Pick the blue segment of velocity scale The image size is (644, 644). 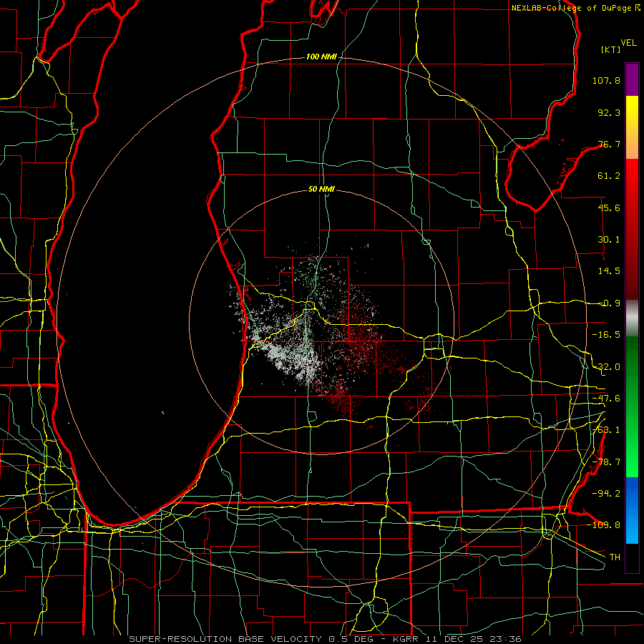632,510
